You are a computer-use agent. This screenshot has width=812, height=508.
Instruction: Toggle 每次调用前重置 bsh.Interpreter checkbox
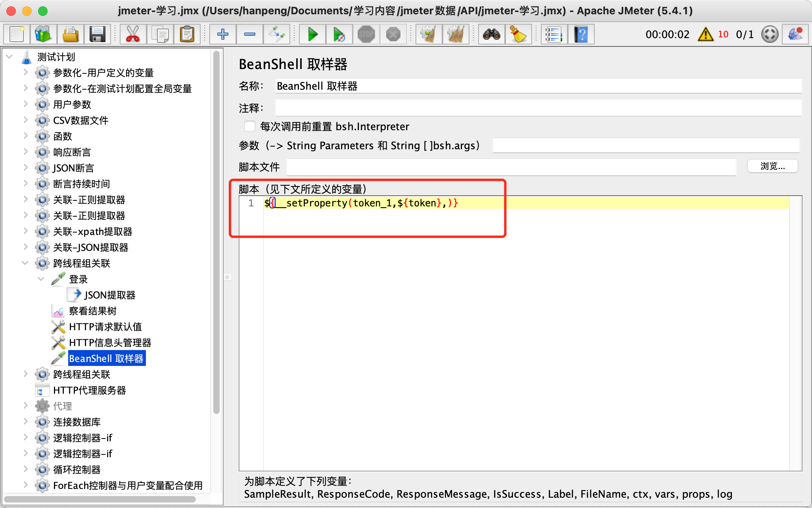click(x=250, y=126)
